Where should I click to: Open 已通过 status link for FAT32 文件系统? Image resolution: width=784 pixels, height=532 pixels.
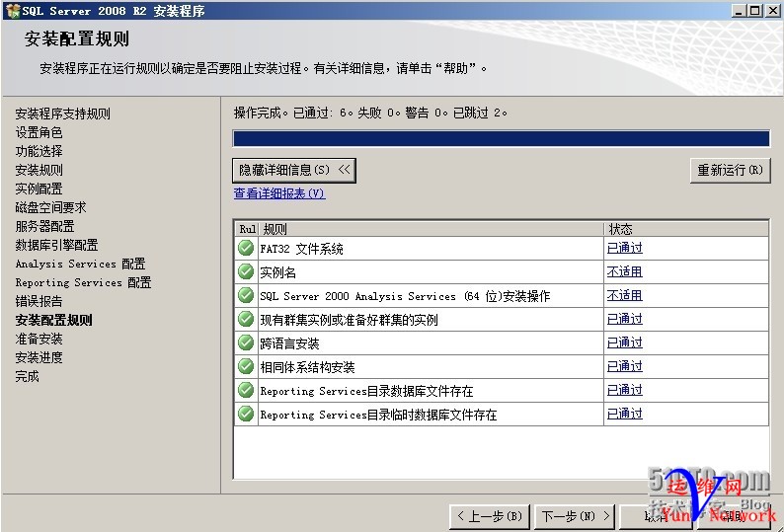[624, 248]
